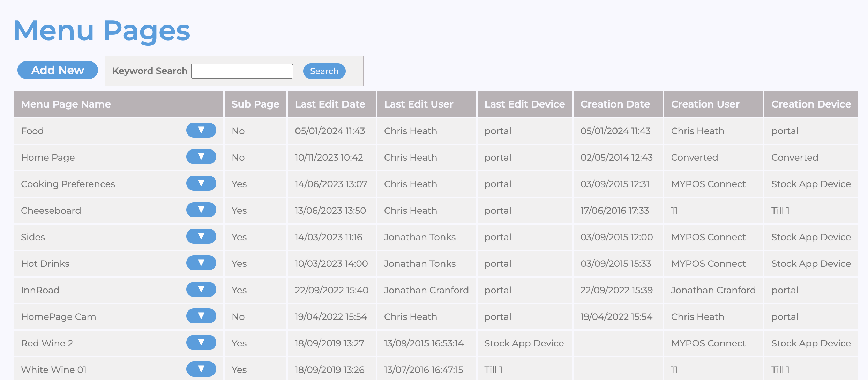Click the Menu Pages heading
This screenshot has width=868, height=380.
[x=102, y=31]
